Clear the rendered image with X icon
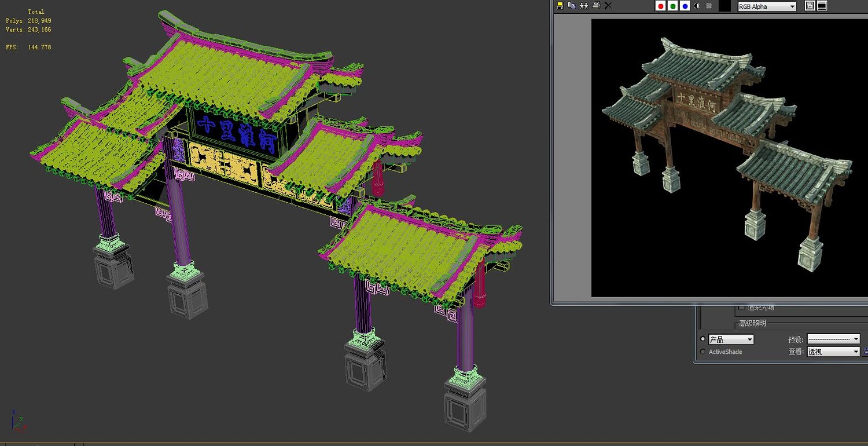 [x=608, y=6]
